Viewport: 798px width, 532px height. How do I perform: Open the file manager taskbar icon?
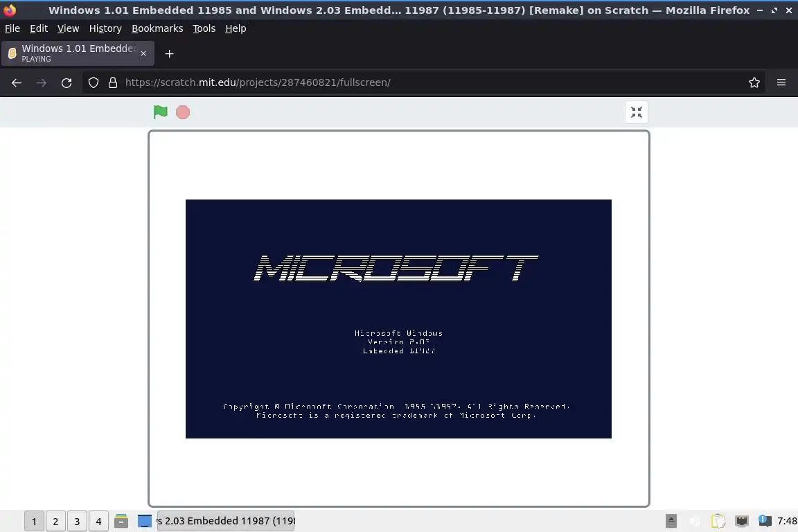121,521
